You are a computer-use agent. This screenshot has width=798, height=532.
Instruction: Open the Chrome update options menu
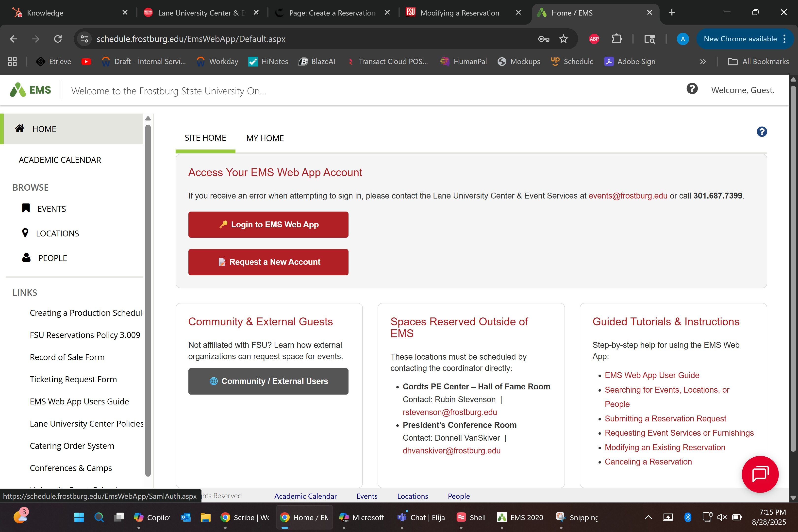[784, 39]
